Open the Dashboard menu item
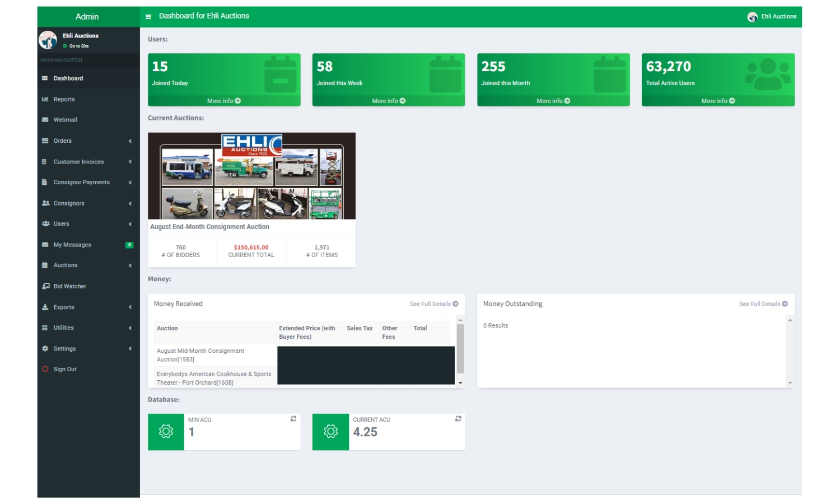 pyautogui.click(x=88, y=78)
